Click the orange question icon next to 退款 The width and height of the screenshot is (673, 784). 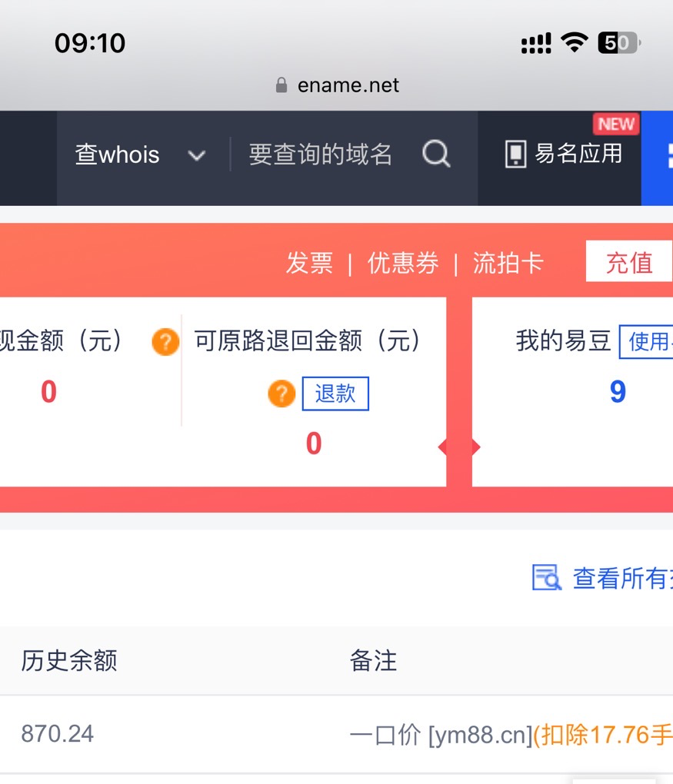pyautogui.click(x=282, y=394)
